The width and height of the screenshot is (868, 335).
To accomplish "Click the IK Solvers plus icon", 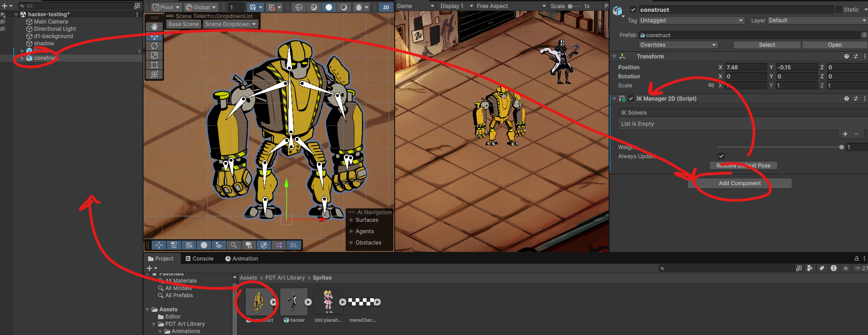I will [845, 134].
